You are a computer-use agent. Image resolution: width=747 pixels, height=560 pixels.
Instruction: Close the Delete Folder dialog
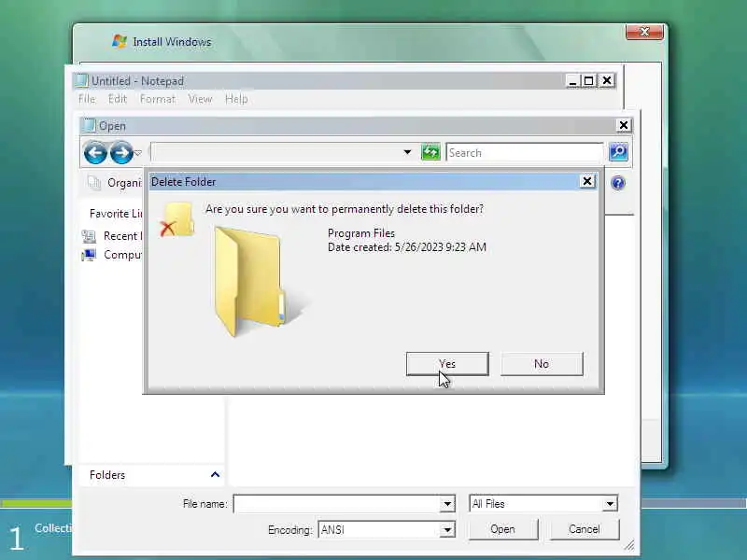[587, 181]
